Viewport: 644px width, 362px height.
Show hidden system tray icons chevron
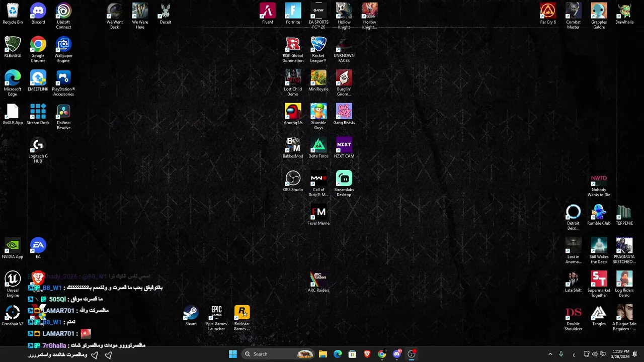550,354
